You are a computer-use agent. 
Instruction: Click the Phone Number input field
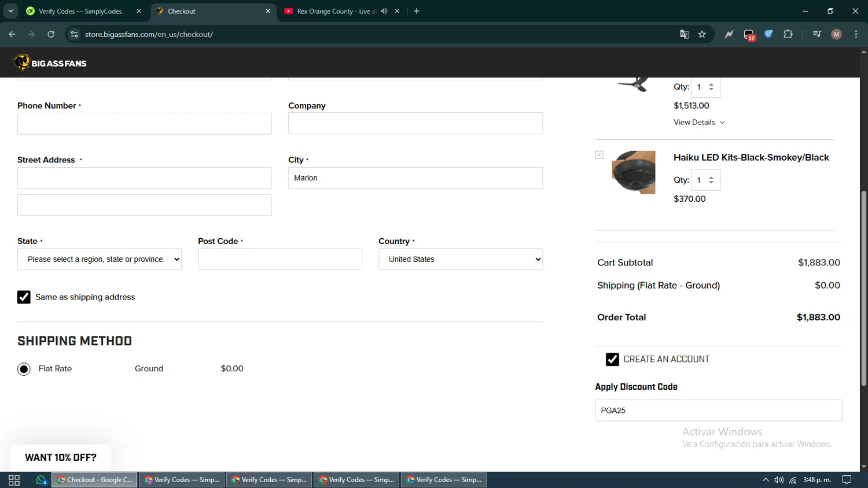pos(145,124)
